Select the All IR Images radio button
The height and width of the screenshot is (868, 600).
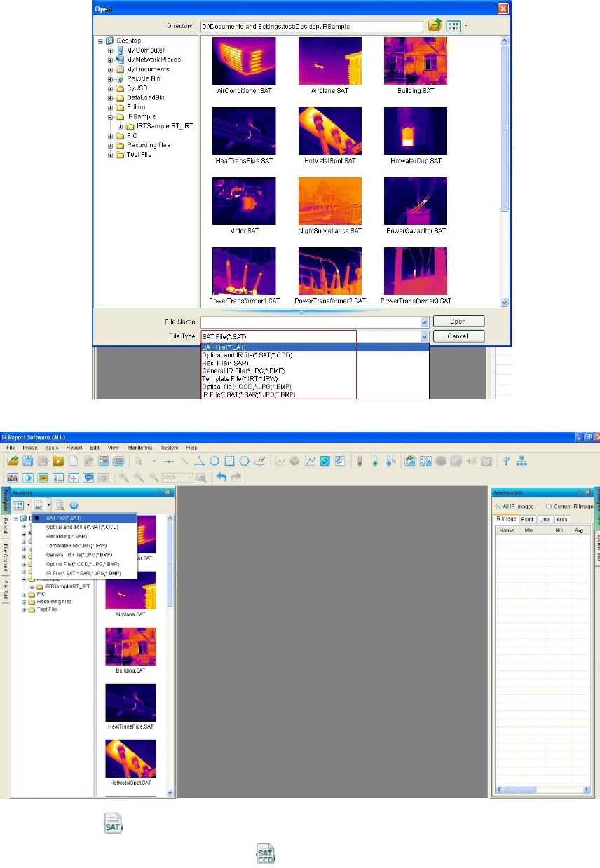(x=498, y=506)
